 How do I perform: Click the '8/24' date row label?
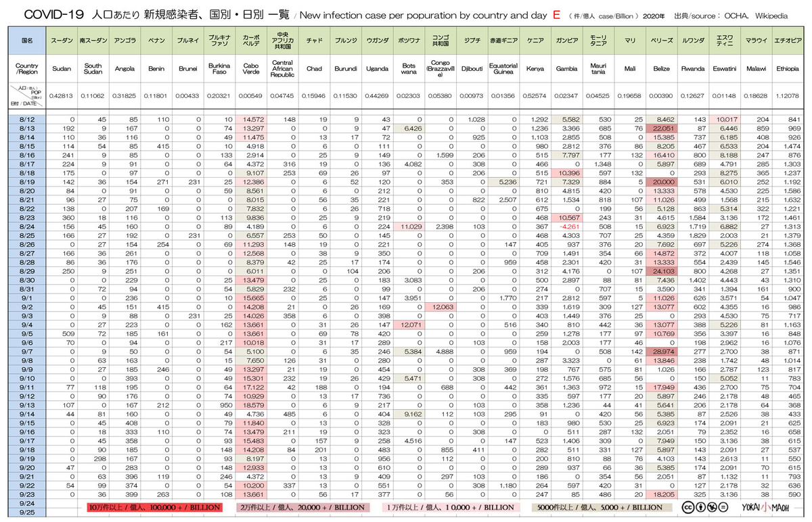click(x=27, y=227)
